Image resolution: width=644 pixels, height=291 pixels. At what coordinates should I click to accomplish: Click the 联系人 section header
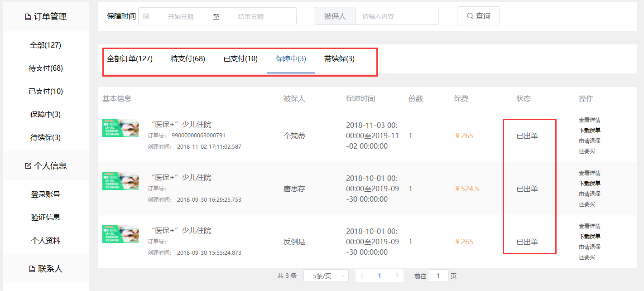point(45,269)
